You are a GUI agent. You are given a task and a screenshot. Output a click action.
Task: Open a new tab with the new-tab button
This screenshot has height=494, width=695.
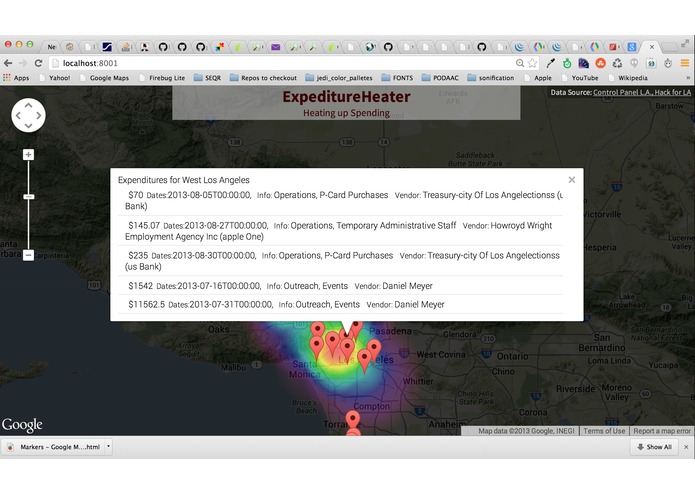click(x=669, y=47)
